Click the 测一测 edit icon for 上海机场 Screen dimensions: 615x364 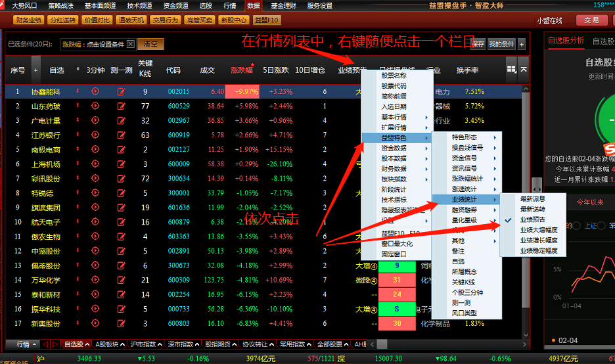click(x=121, y=164)
